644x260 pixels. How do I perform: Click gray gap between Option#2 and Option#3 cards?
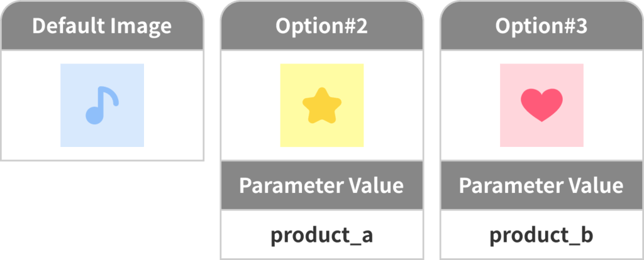click(431, 126)
